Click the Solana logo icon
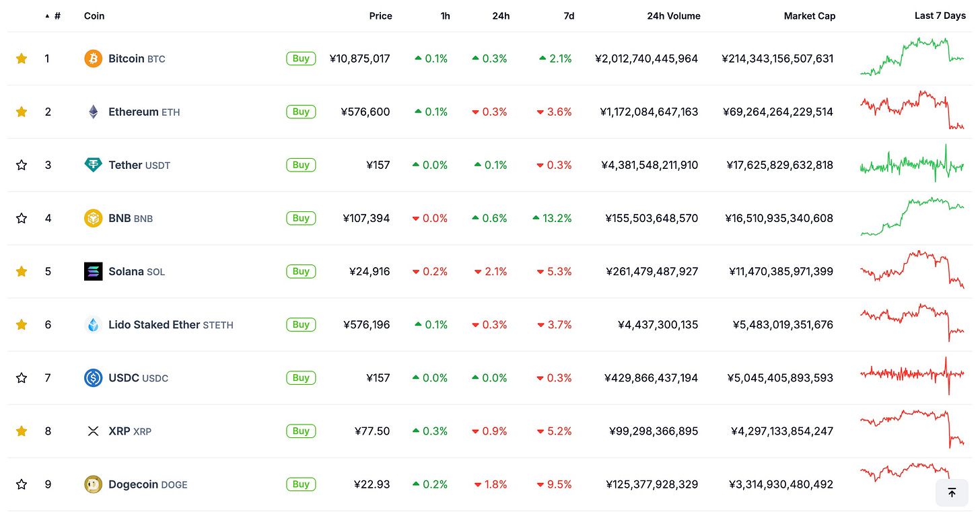This screenshot has height=512, width=980. (x=93, y=271)
